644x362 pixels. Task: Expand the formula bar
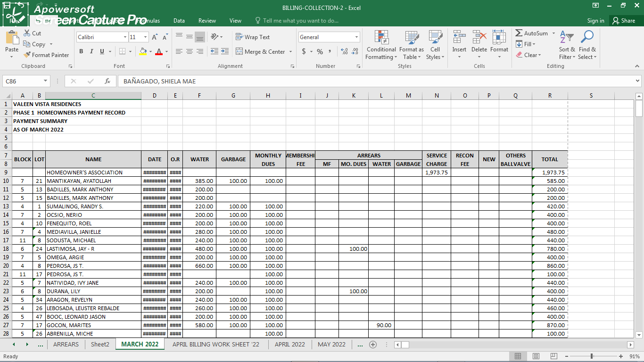coord(638,81)
